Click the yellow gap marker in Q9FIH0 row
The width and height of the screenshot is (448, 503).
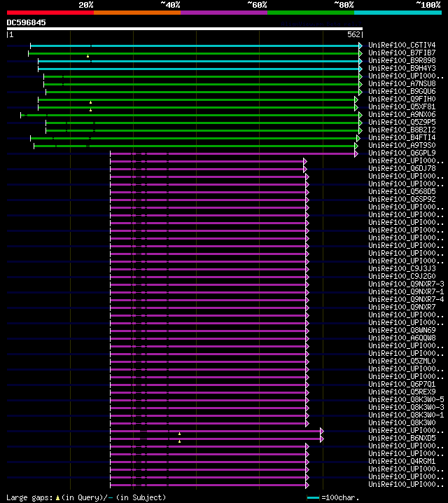pyautogui.click(x=91, y=102)
